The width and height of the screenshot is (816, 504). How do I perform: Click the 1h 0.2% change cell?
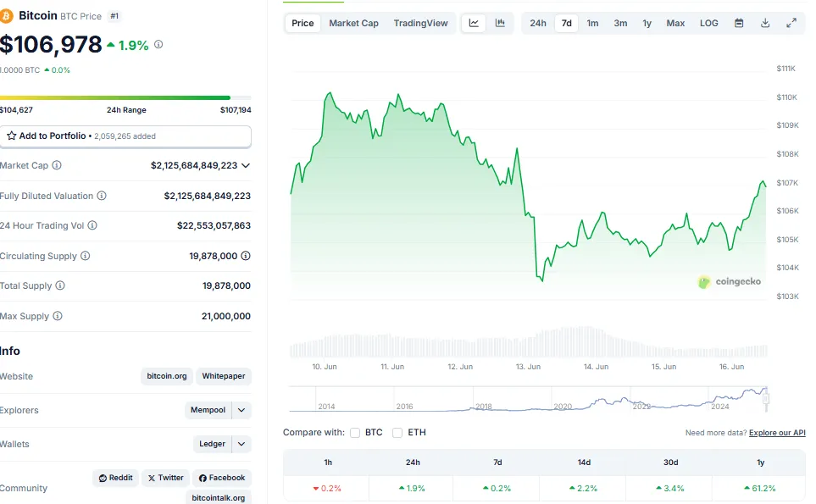click(327, 489)
